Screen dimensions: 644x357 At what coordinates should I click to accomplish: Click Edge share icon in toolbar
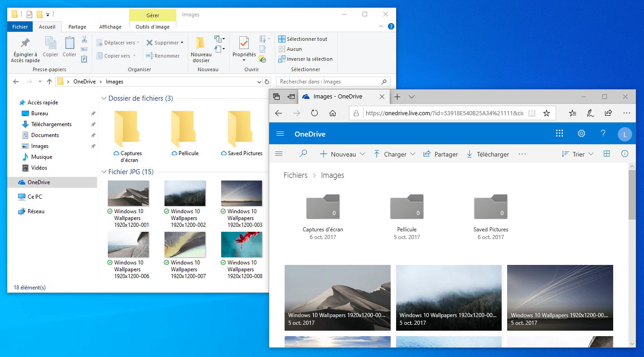(608, 113)
